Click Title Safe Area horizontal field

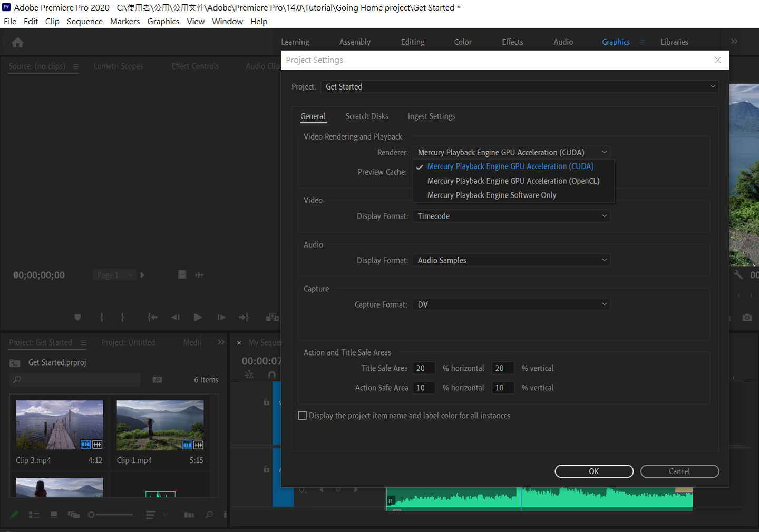424,368
